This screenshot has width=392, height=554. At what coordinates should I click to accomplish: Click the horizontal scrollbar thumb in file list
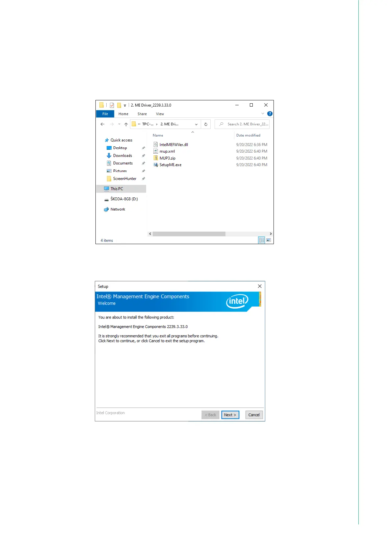pyautogui.click(x=189, y=234)
